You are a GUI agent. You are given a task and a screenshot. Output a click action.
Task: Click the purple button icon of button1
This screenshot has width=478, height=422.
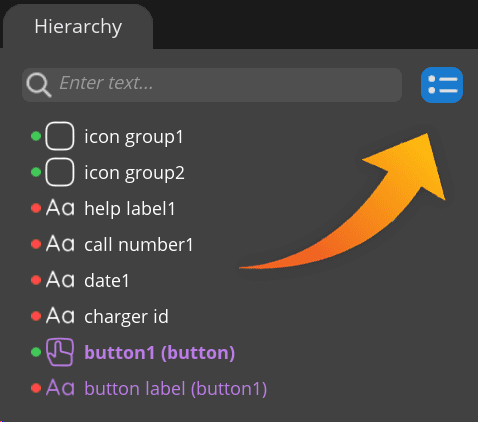(x=60, y=352)
